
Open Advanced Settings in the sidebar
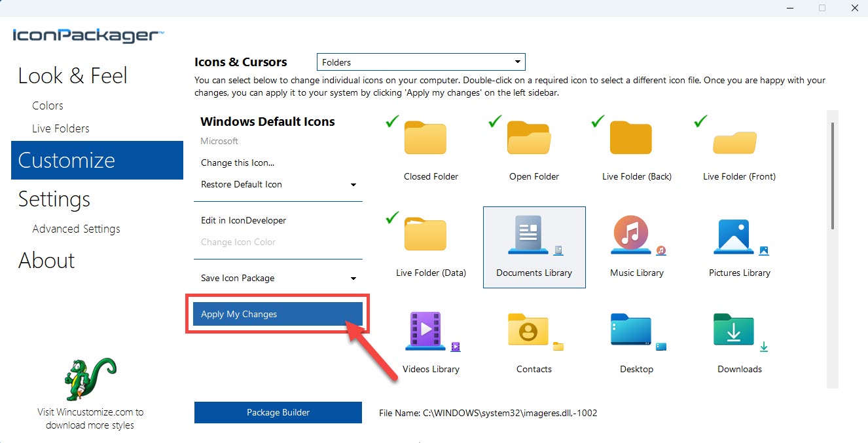pos(76,229)
